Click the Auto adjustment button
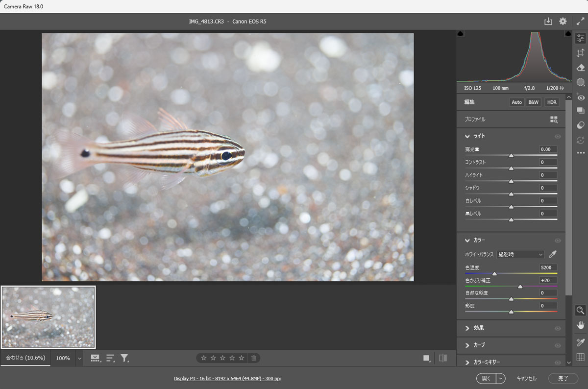Image resolution: width=588 pixels, height=389 pixels. (516, 102)
